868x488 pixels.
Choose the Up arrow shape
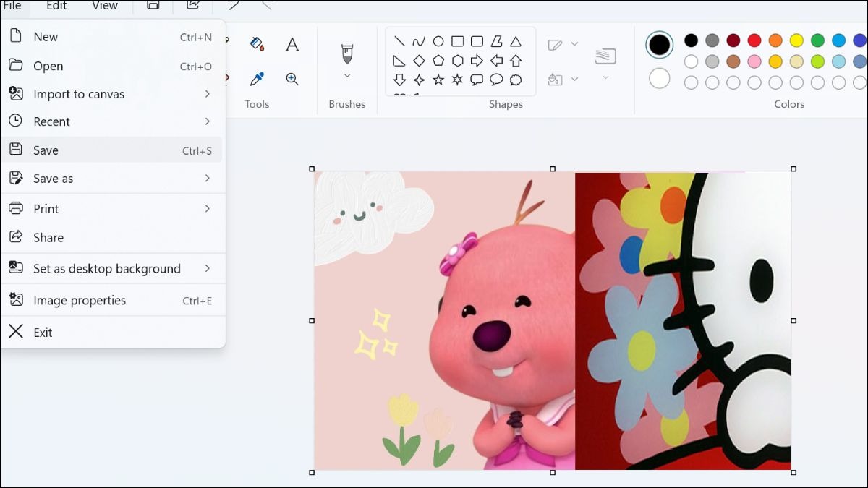pyautogui.click(x=516, y=61)
